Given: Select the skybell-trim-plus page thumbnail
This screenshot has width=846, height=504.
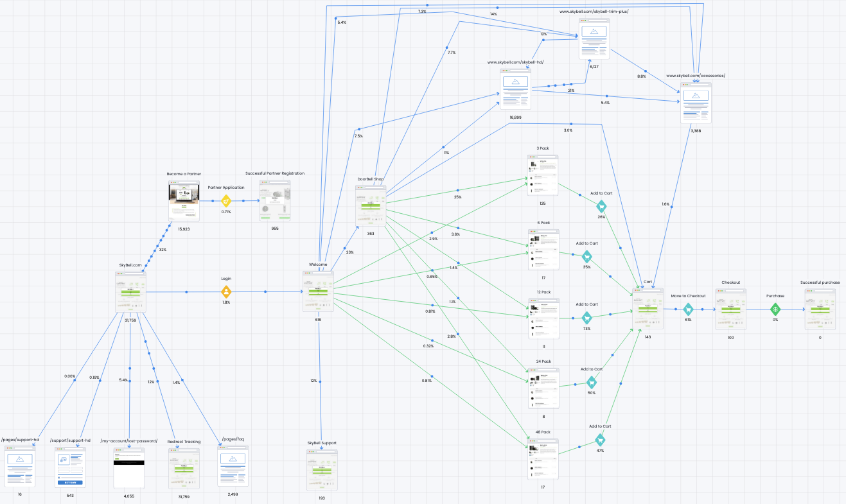Looking at the screenshot, I should pyautogui.click(x=594, y=39).
